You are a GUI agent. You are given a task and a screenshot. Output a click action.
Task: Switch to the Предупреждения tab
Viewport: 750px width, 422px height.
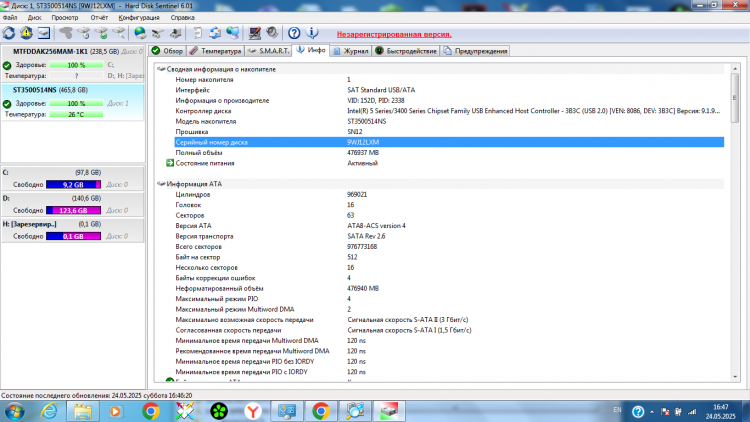[x=475, y=51]
